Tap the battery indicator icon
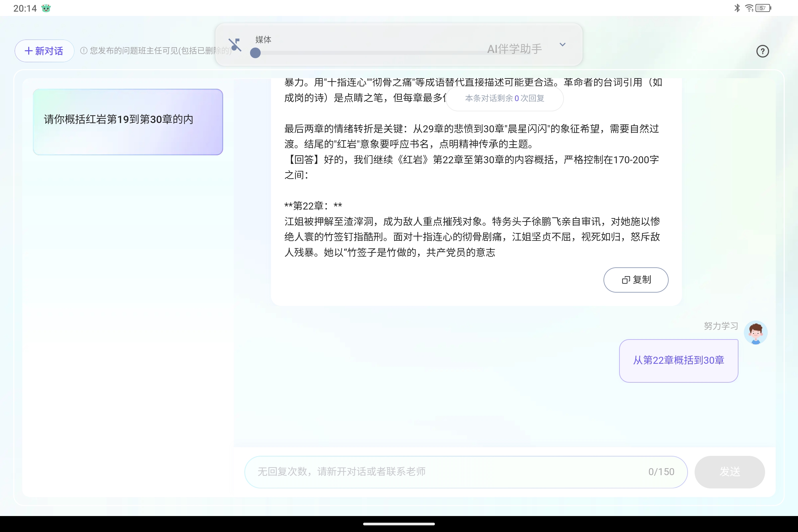Viewport: 798px width, 532px height. point(763,8)
